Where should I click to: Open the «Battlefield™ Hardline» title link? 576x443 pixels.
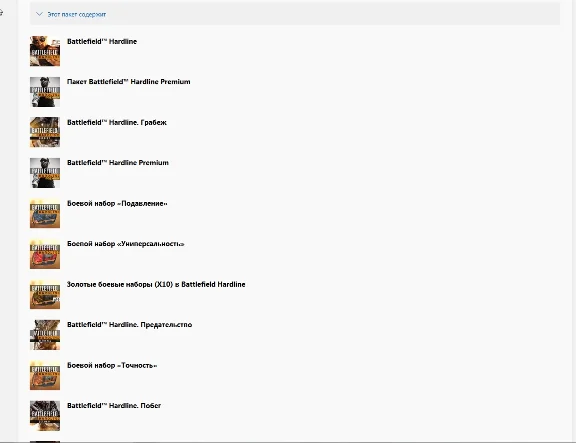(x=102, y=42)
